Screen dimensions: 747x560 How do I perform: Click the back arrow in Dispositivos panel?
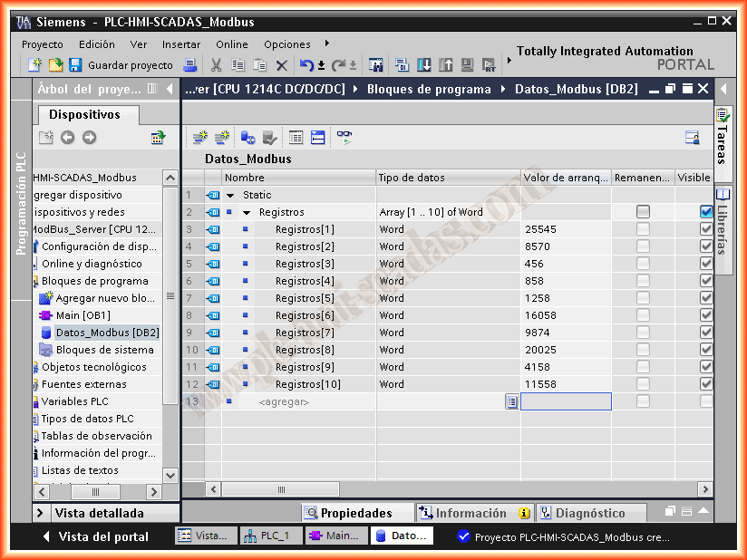67,137
